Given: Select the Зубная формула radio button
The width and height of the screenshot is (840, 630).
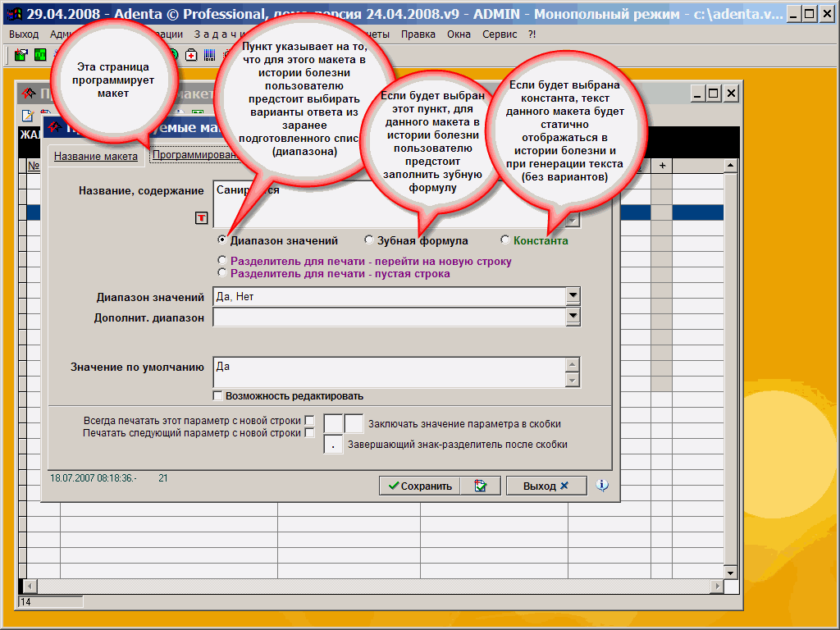Looking at the screenshot, I should [369, 240].
